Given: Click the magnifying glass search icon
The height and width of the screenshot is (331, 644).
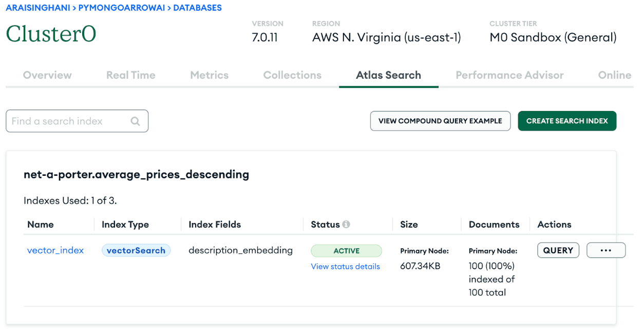Looking at the screenshot, I should coord(135,121).
